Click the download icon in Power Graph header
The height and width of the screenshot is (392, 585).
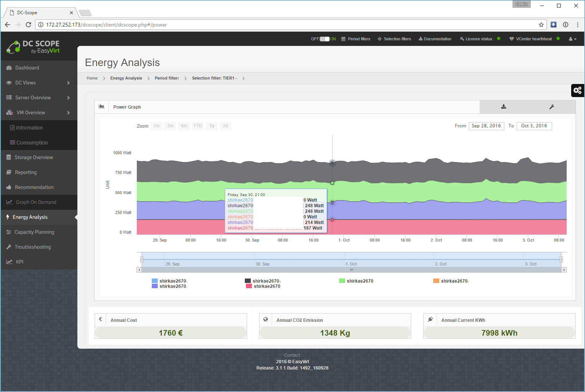pos(504,107)
